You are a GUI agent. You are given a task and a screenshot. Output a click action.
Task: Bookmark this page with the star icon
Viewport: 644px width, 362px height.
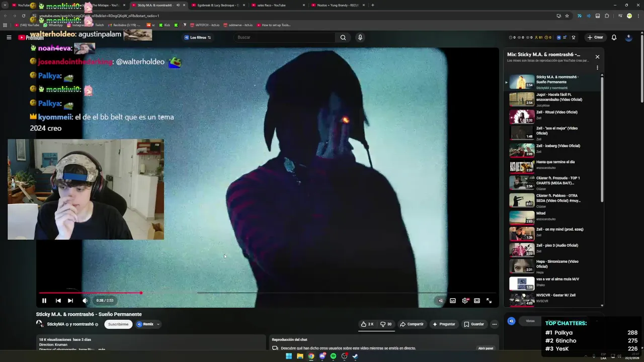click(x=567, y=16)
